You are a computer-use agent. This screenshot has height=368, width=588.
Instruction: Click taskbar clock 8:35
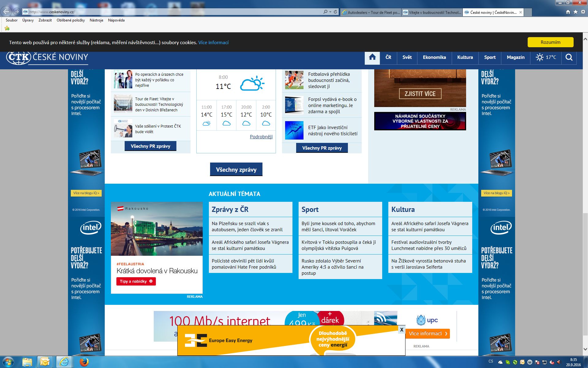tap(573, 360)
